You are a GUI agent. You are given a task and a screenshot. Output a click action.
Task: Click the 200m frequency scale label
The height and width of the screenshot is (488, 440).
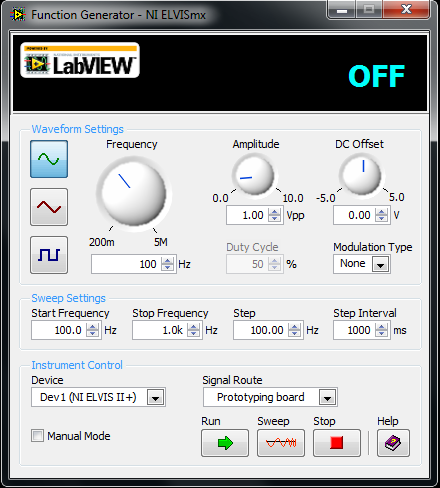tap(102, 242)
